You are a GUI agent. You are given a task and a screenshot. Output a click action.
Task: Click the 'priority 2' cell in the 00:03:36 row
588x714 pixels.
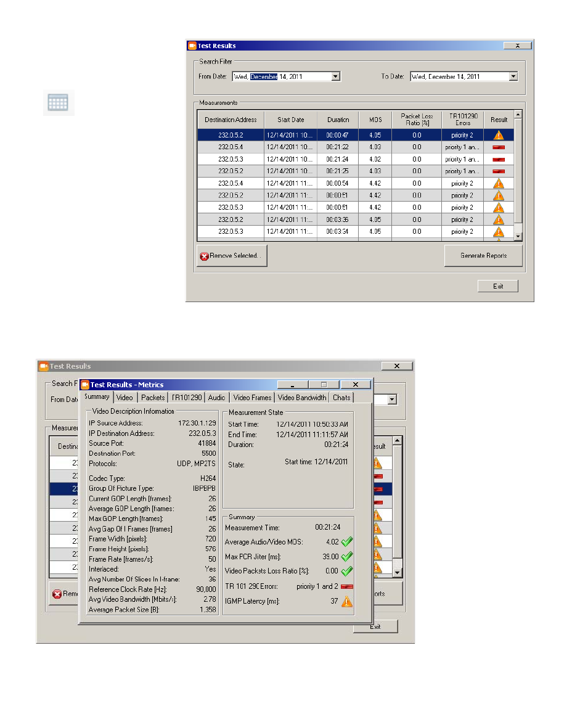[462, 220]
